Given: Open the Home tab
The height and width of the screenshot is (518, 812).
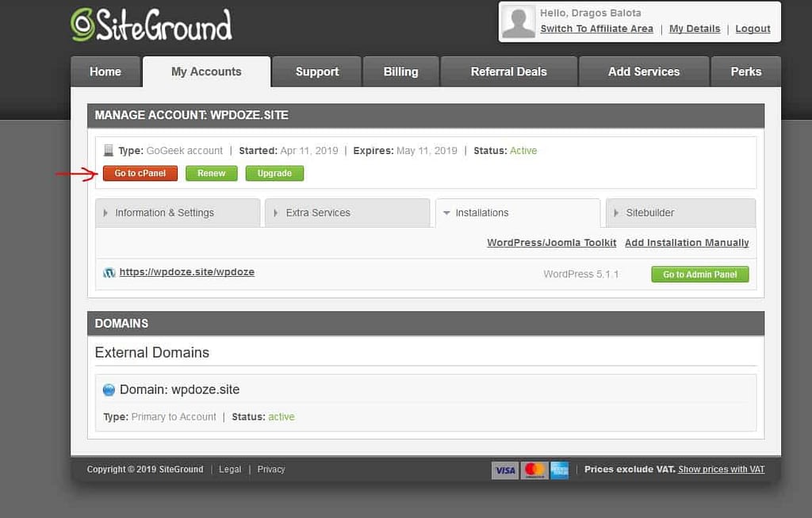Looking at the screenshot, I should (x=105, y=71).
